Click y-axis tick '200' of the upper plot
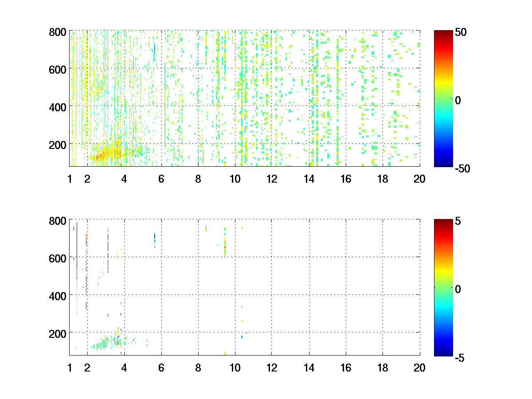Image resolution: width=532 pixels, height=399 pixels. (58, 145)
